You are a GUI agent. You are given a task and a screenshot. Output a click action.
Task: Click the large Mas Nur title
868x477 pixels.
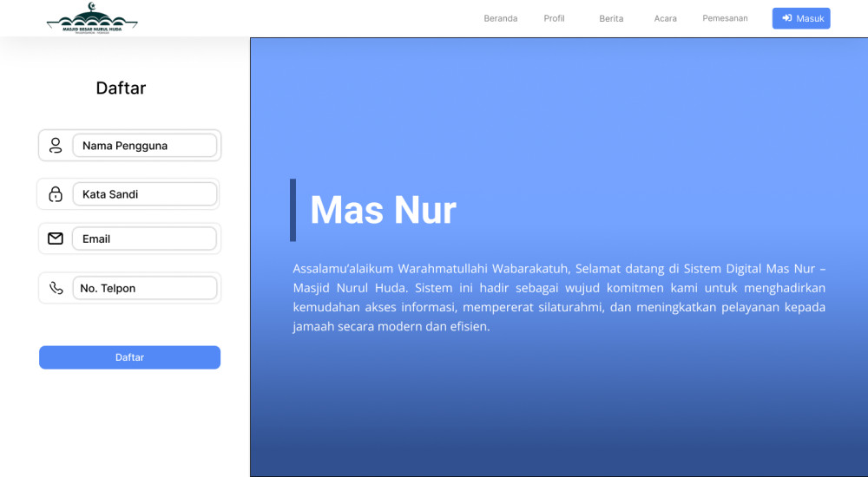(383, 210)
